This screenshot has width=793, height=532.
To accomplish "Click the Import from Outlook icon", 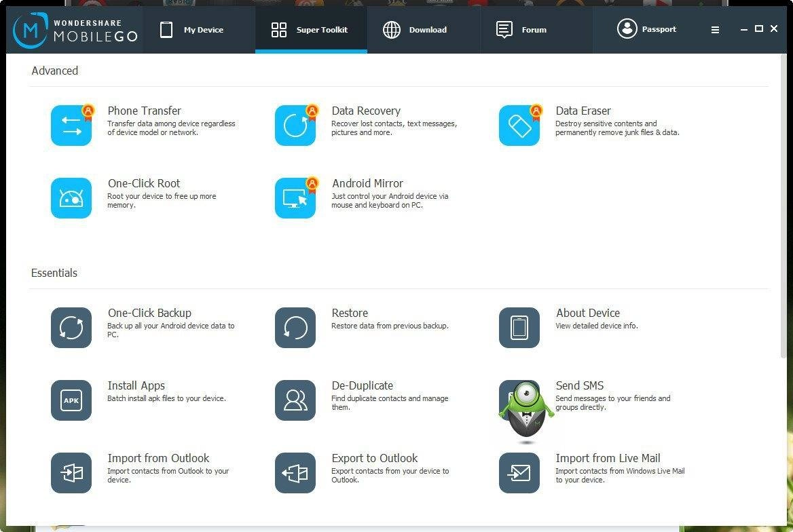I will click(71, 473).
